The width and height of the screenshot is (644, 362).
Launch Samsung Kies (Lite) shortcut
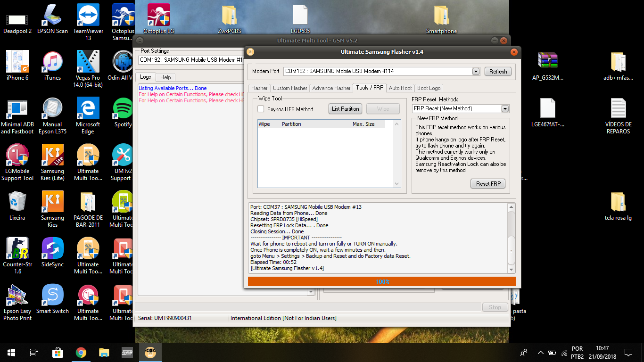[52, 163]
